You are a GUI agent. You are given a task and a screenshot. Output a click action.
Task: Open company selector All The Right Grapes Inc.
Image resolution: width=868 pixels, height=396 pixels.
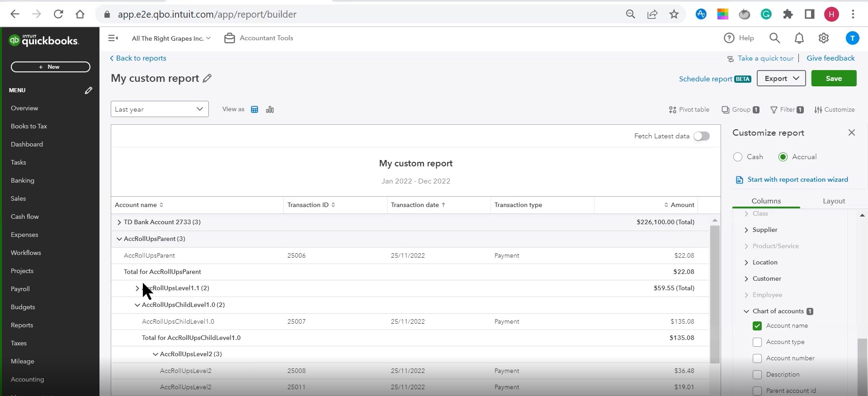171,38
